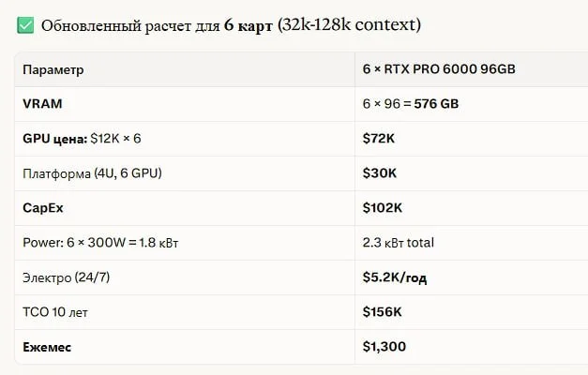
Task: Click the $102K CapEx value
Action: [x=382, y=208]
